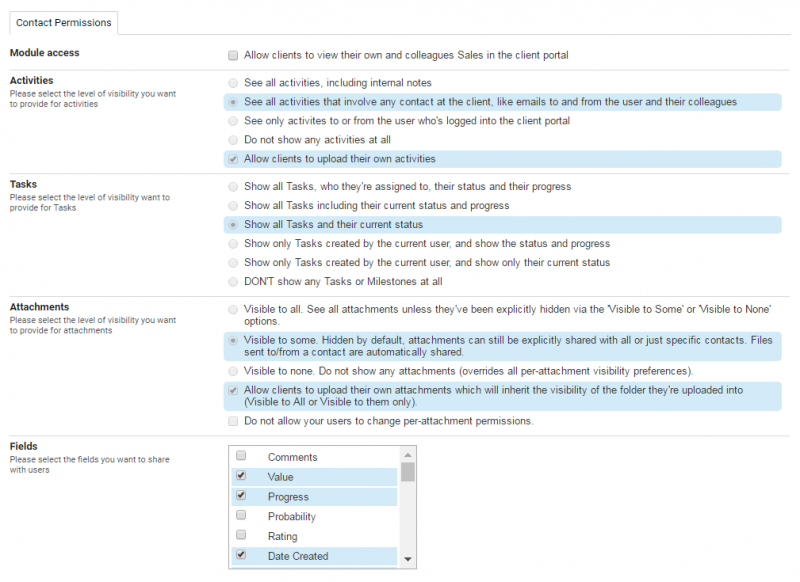This screenshot has height=582, width=800.
Task: Select See all activities including internal notes
Action: tap(233, 83)
